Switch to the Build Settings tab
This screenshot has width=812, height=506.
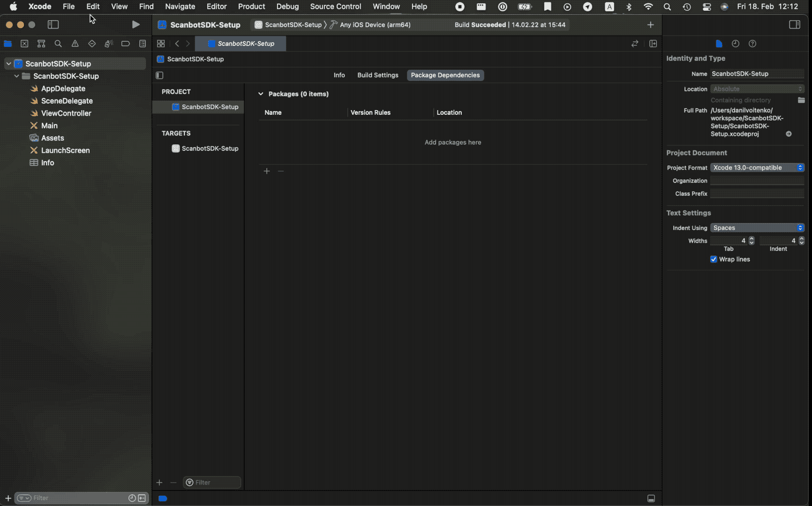click(x=377, y=75)
